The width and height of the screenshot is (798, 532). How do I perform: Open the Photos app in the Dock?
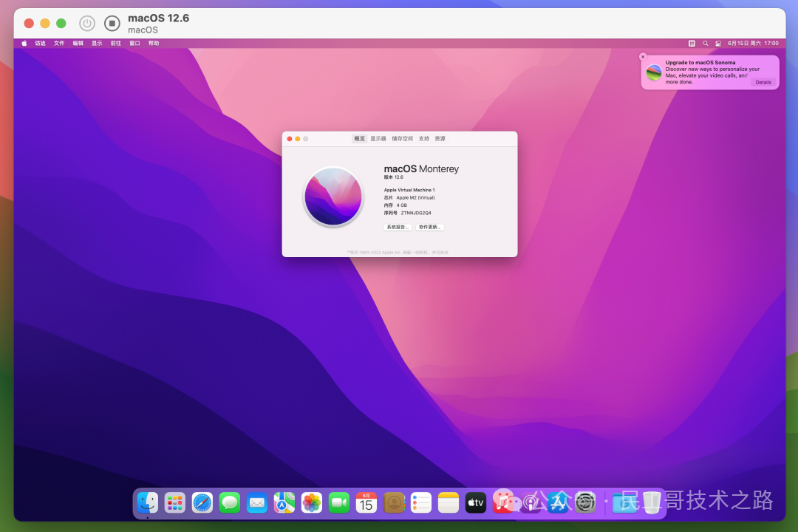tap(312, 503)
